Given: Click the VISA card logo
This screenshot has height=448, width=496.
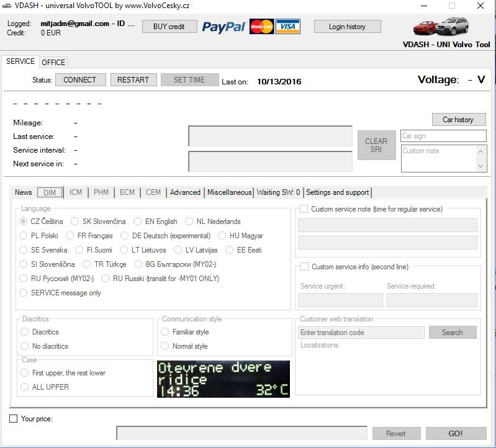Looking at the screenshot, I should pyautogui.click(x=288, y=27).
